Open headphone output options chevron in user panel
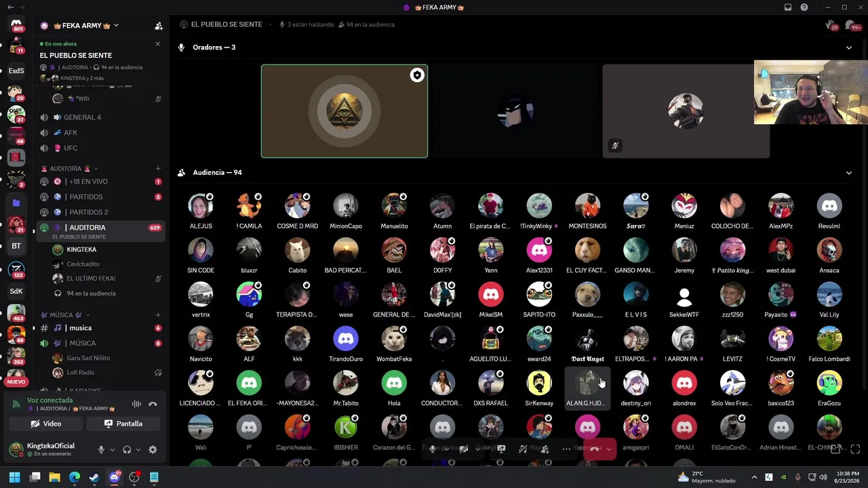Screen dimensions: 868x488 [x=138, y=449]
